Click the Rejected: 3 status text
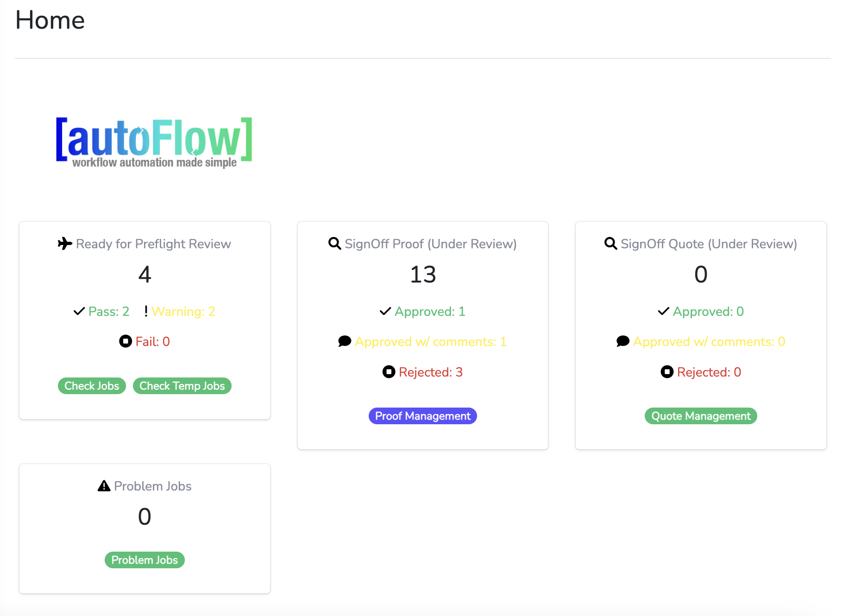 [x=430, y=372]
